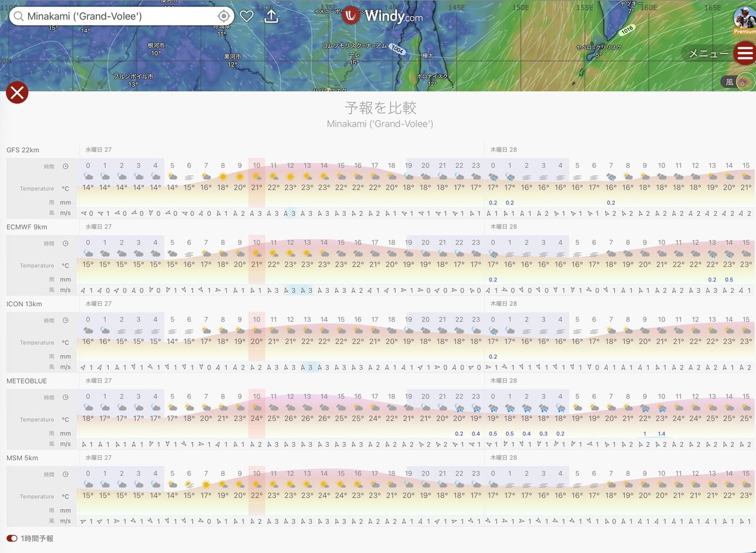
Task: Click the clock icon in the ICON row
Action: click(66, 320)
